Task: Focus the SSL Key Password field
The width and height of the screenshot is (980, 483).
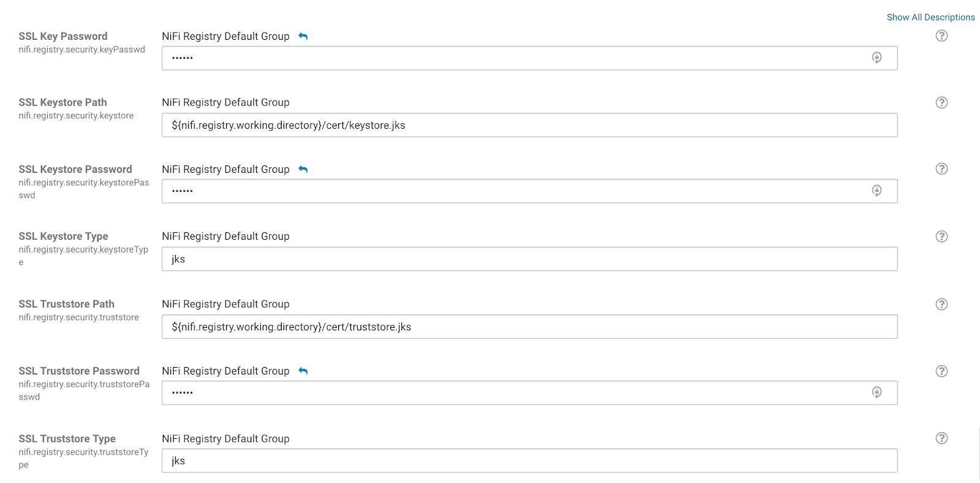Action: click(514, 58)
